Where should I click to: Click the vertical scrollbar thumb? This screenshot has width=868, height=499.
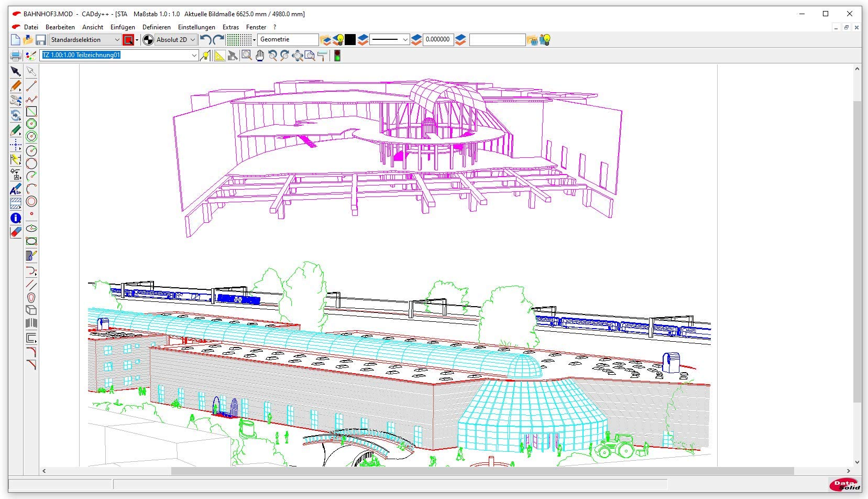click(857, 252)
